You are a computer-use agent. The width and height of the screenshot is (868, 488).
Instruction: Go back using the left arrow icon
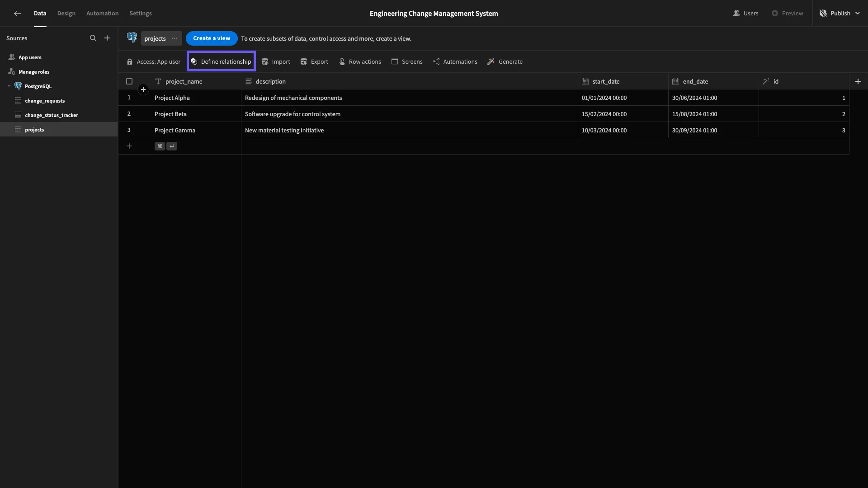tap(17, 14)
